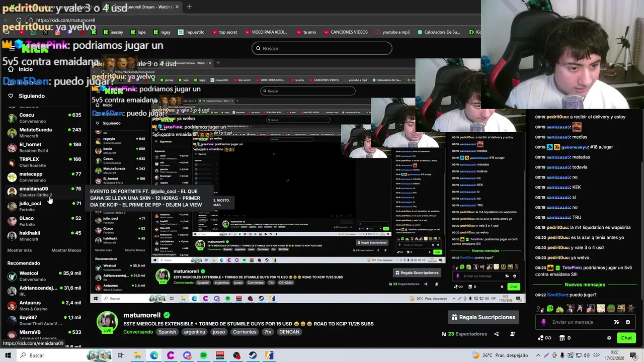
Task: Open julio_coci channel in sidebar
Action: click(x=44, y=206)
